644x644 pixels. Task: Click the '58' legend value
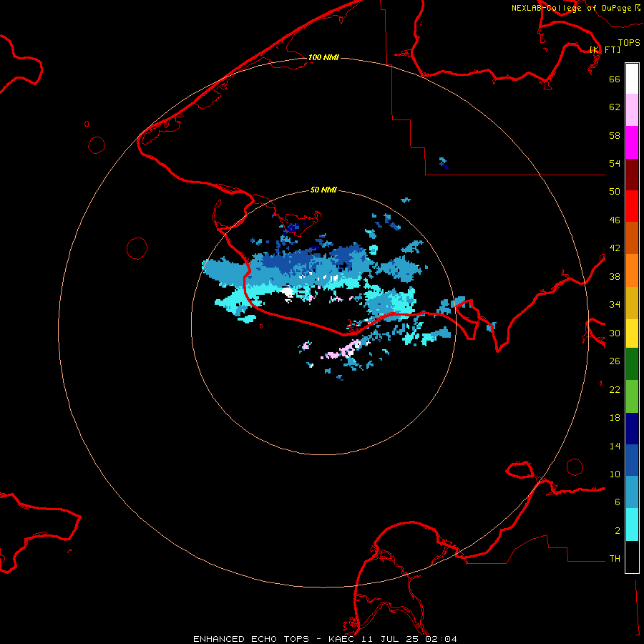[615, 135]
